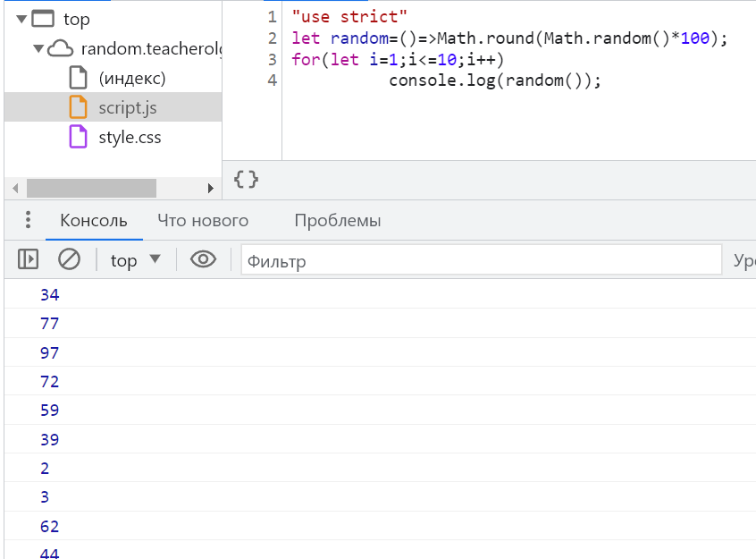Open the Проблемы tab
The width and height of the screenshot is (756, 559).
click(338, 221)
